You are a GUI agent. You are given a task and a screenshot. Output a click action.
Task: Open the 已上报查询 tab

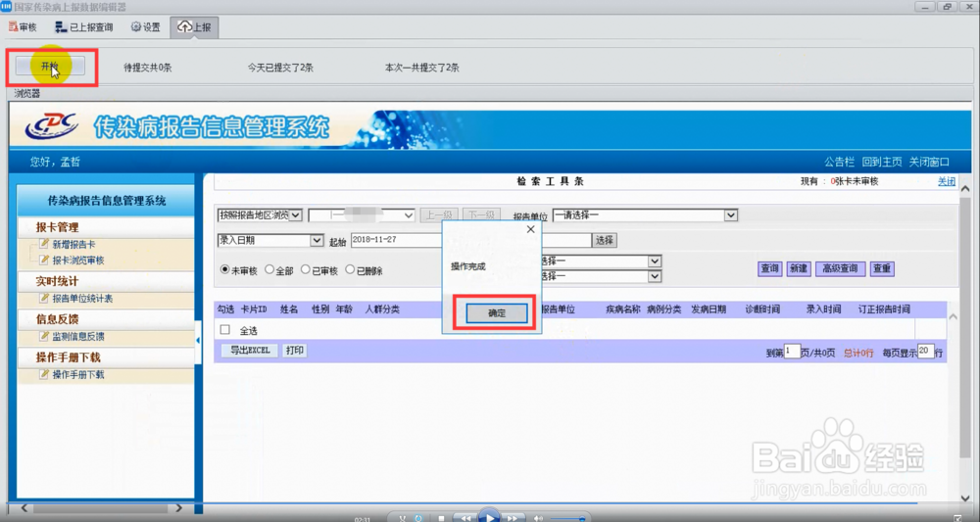click(x=83, y=26)
